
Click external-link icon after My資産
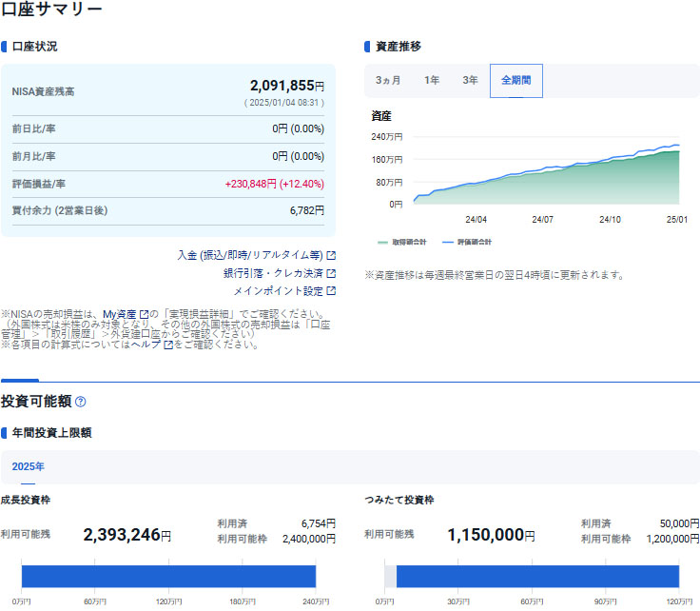click(145, 314)
